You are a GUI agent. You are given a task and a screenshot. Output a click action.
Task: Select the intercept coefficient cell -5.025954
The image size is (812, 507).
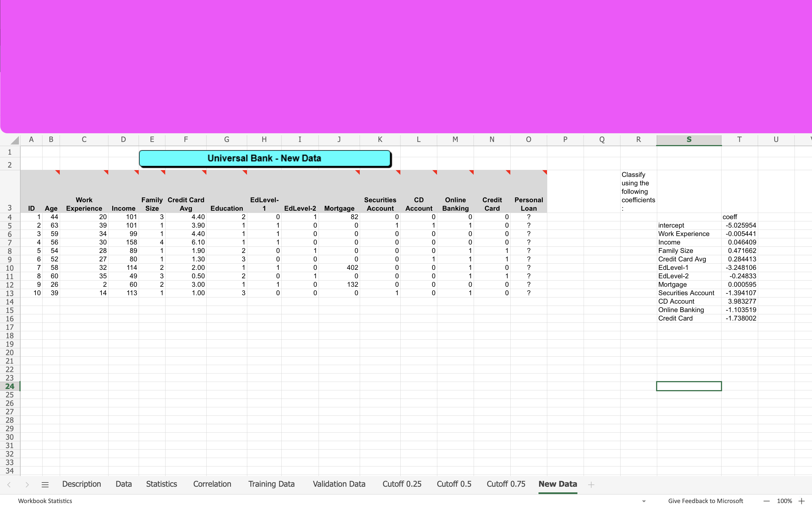click(x=740, y=225)
